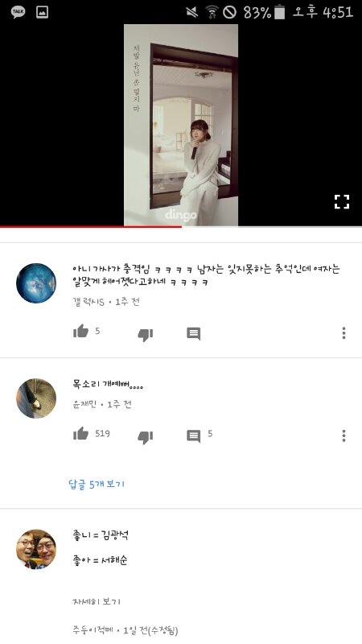Open the 갤럭시S profile avatar
The width and height of the screenshot is (362, 644).
pos(36,283)
